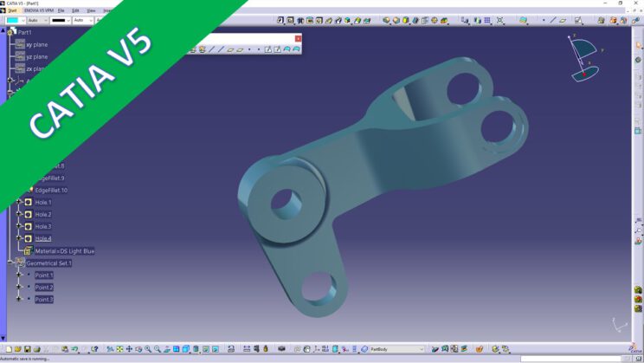644x363 pixels.
Task: Expand the Hole.1 tree node
Action: tap(18, 202)
